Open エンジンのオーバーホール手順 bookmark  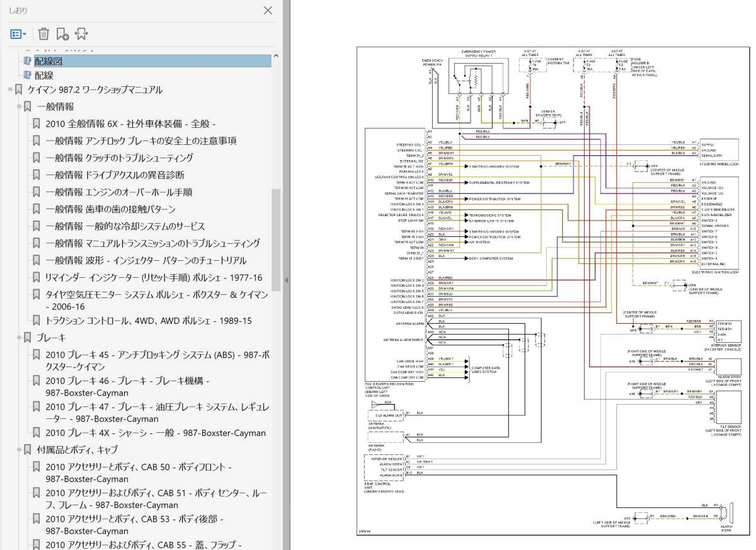tap(118, 192)
